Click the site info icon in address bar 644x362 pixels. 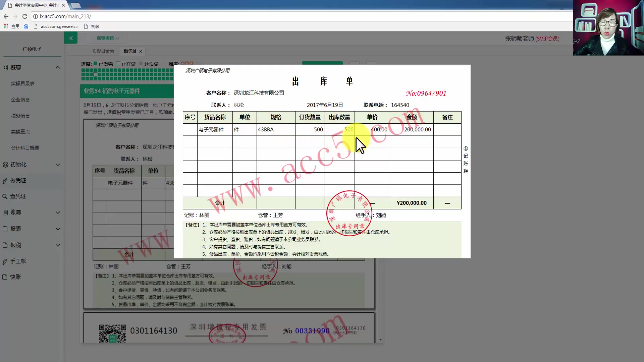(36, 16)
